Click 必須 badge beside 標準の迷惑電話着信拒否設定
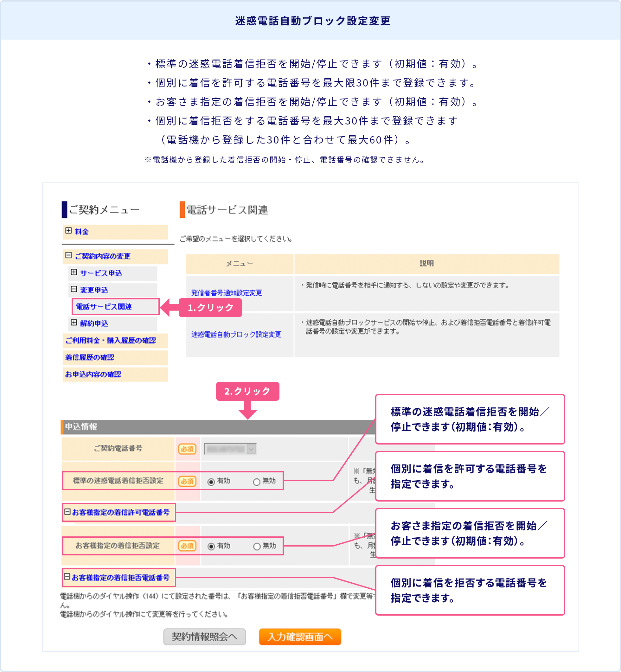Image resolution: width=621 pixels, height=672 pixels. (187, 481)
